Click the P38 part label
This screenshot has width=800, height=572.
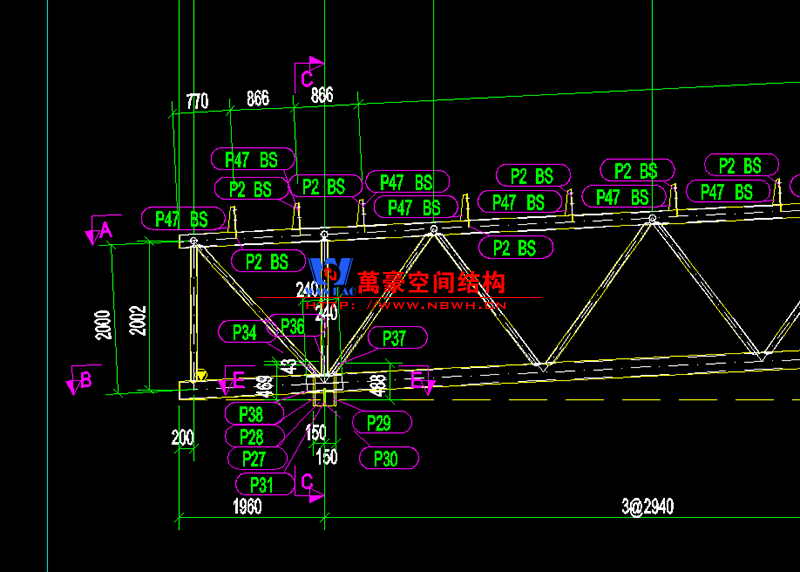[251, 414]
